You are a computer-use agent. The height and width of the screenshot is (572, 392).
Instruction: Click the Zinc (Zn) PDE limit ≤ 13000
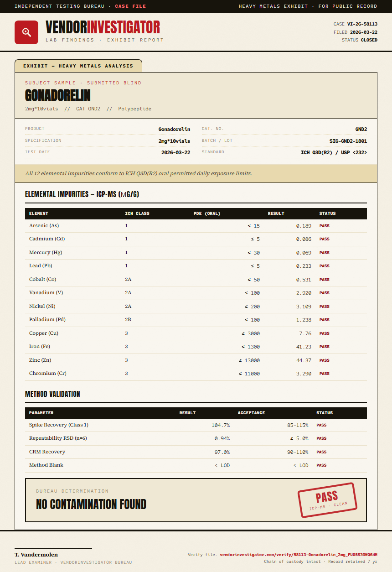[x=249, y=360]
